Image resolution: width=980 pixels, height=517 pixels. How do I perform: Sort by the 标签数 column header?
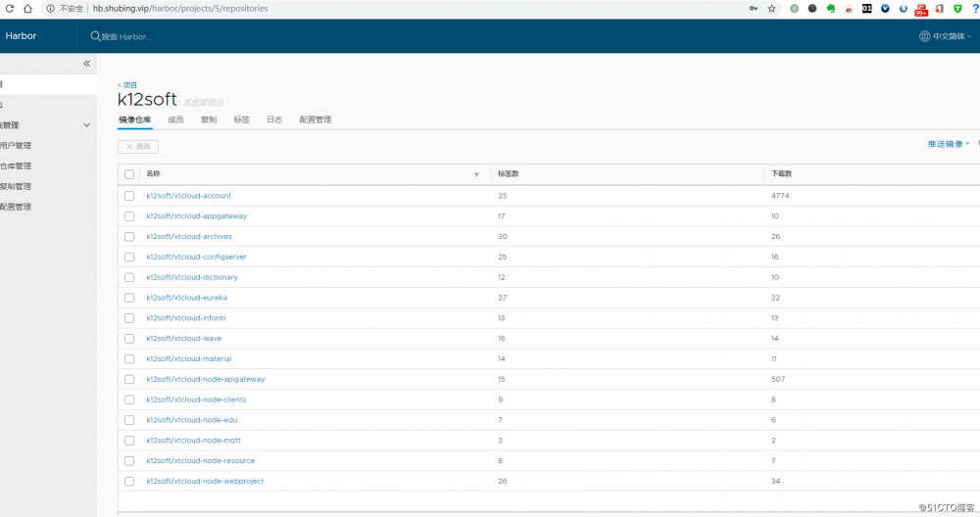[508, 174]
